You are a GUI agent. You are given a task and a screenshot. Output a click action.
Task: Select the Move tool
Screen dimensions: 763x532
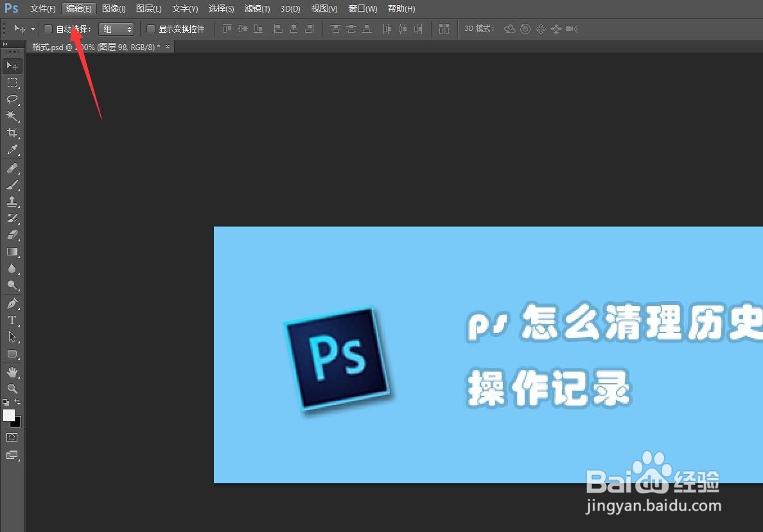coord(13,65)
